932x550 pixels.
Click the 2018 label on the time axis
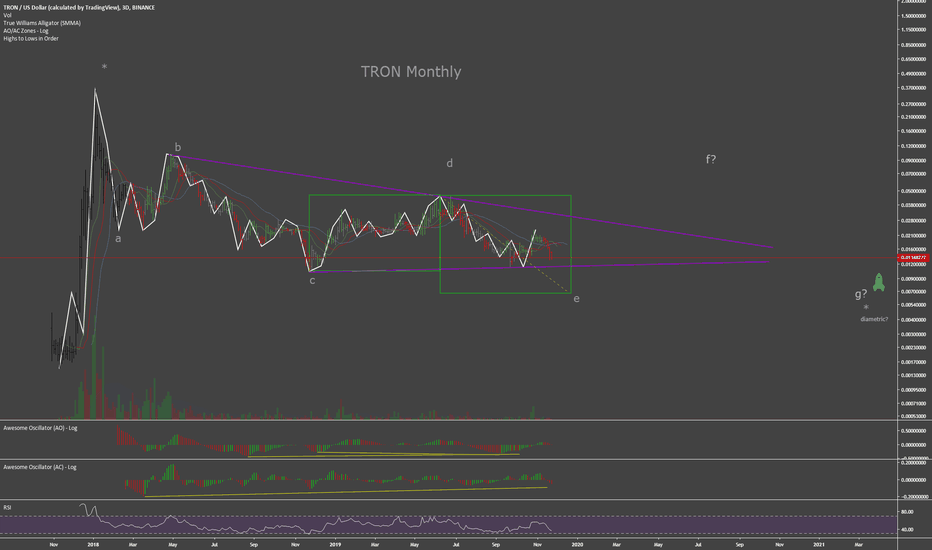(93, 544)
